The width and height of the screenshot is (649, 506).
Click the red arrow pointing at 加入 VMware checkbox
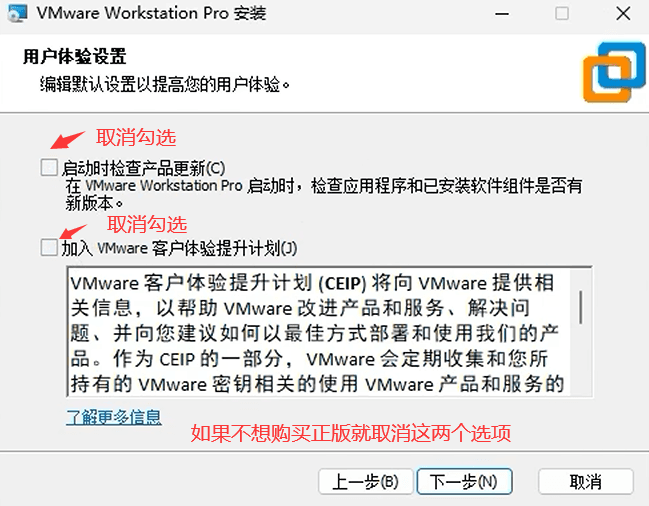click(x=73, y=231)
